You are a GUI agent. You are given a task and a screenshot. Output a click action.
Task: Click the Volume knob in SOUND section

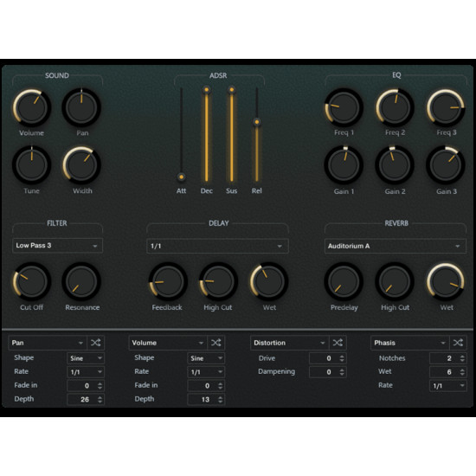(31, 107)
